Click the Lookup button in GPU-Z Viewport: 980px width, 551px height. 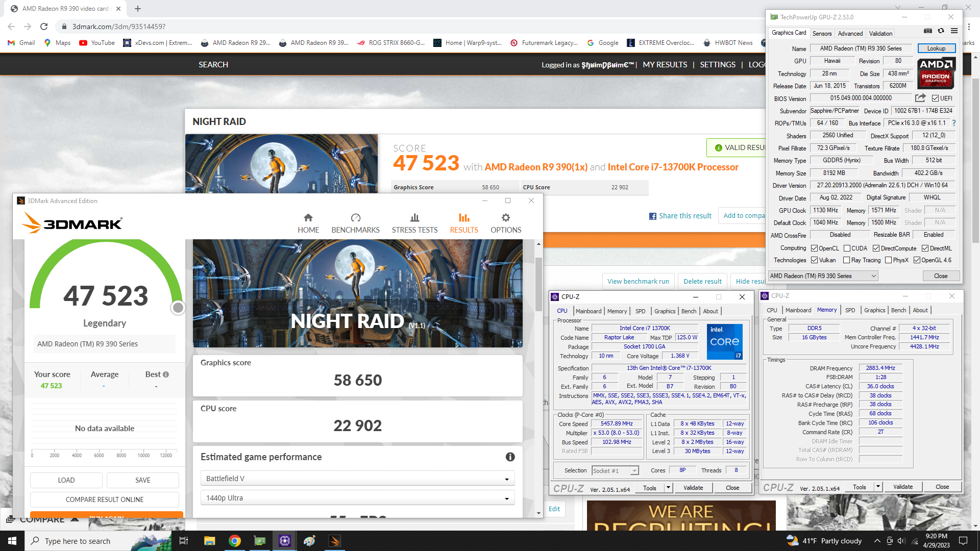(x=936, y=48)
